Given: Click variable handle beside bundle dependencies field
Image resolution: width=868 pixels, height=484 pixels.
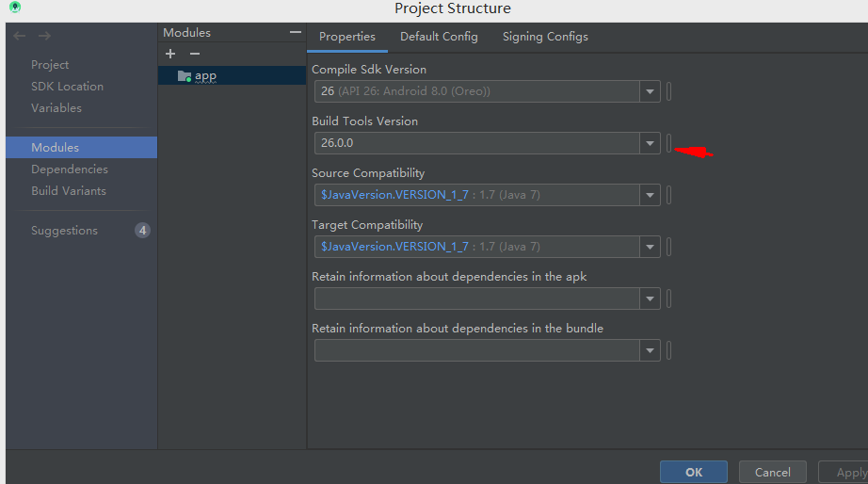Looking at the screenshot, I should tap(668, 350).
